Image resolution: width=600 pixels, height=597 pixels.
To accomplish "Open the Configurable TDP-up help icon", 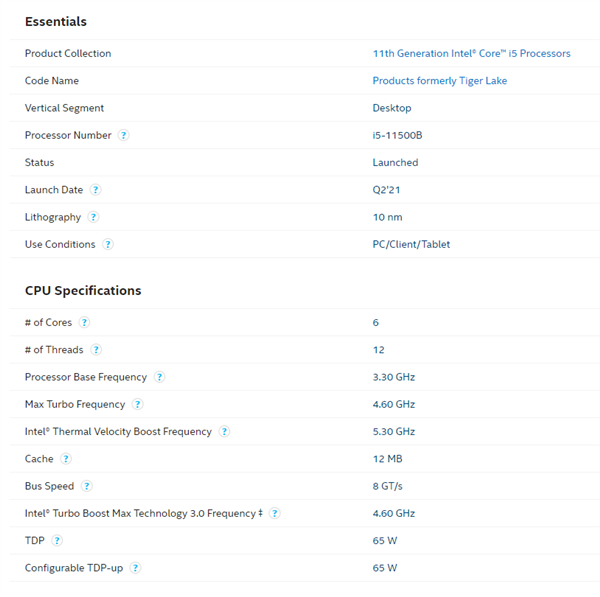I will pyautogui.click(x=135, y=568).
